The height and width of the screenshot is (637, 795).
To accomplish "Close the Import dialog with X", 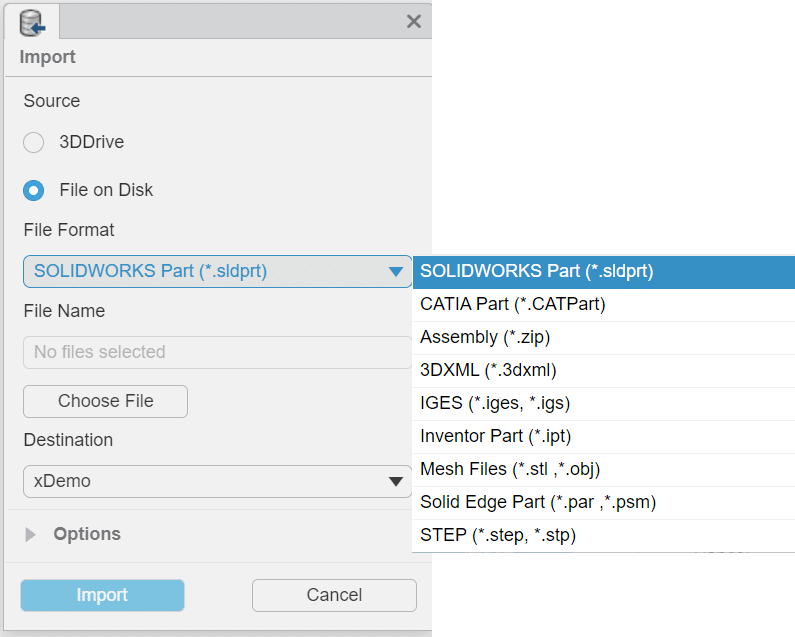I will click(x=414, y=21).
